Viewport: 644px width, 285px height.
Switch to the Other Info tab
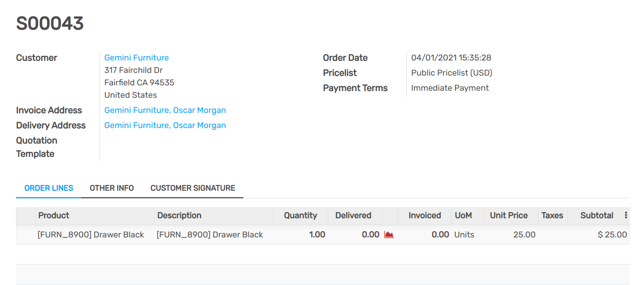[x=111, y=188]
